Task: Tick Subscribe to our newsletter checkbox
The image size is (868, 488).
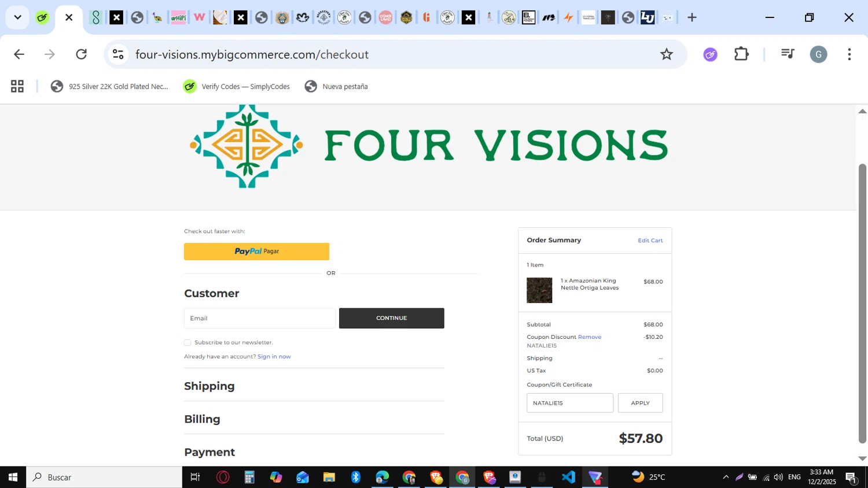Action: pos(187,343)
